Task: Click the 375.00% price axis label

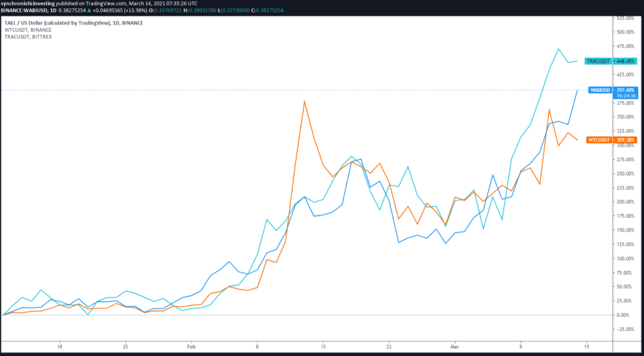Action: click(625, 103)
